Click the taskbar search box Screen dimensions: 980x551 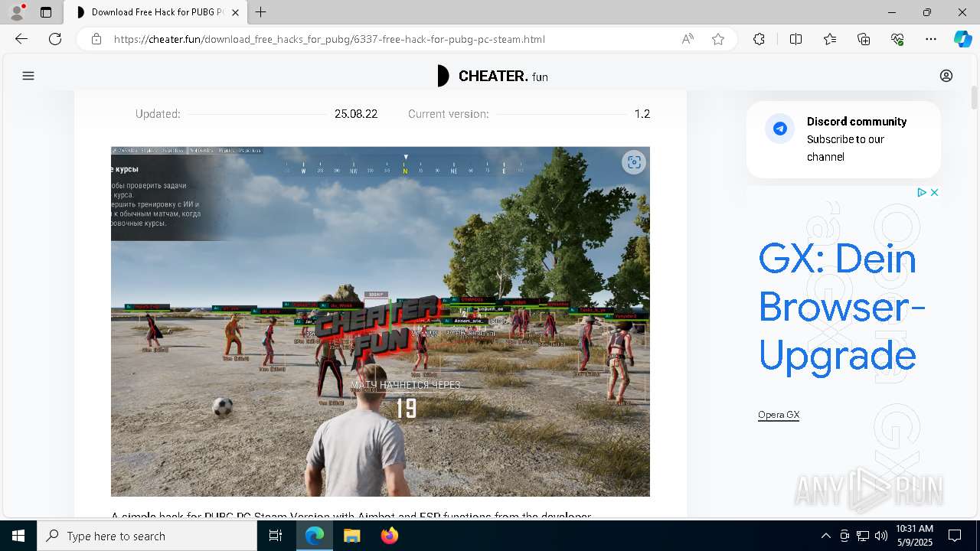[147, 536]
